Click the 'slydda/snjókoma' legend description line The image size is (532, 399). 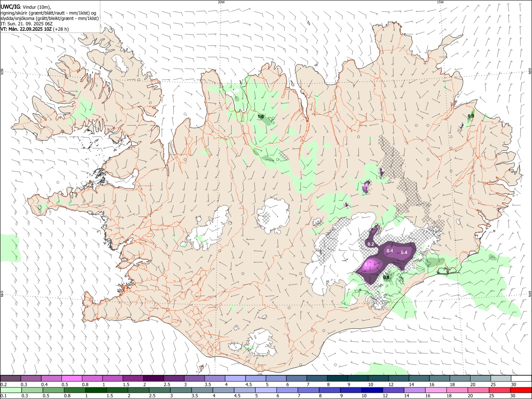49,18
